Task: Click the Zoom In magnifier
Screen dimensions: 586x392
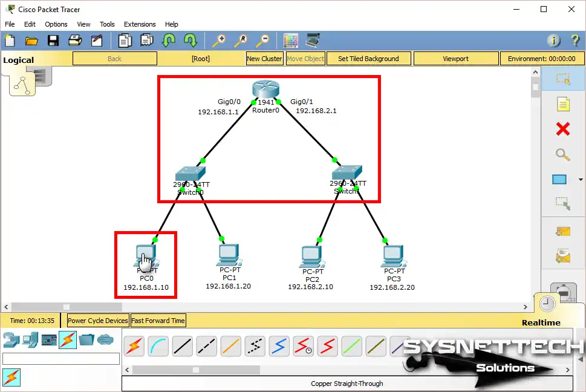Action: point(219,41)
